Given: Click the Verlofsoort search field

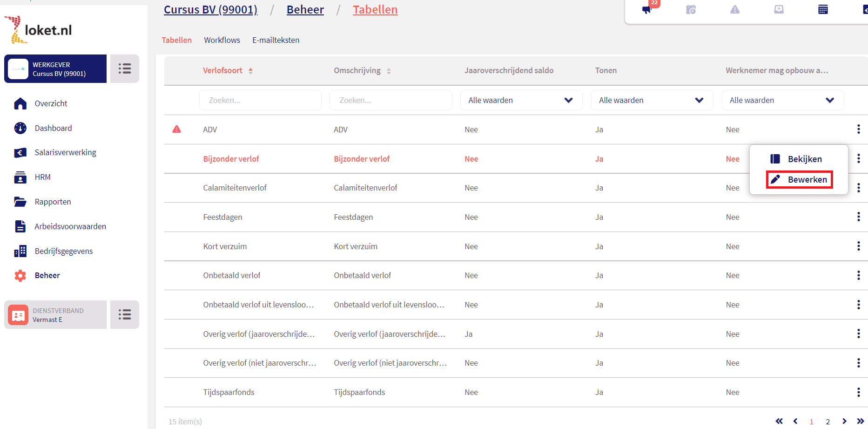Looking at the screenshot, I should click(x=260, y=100).
